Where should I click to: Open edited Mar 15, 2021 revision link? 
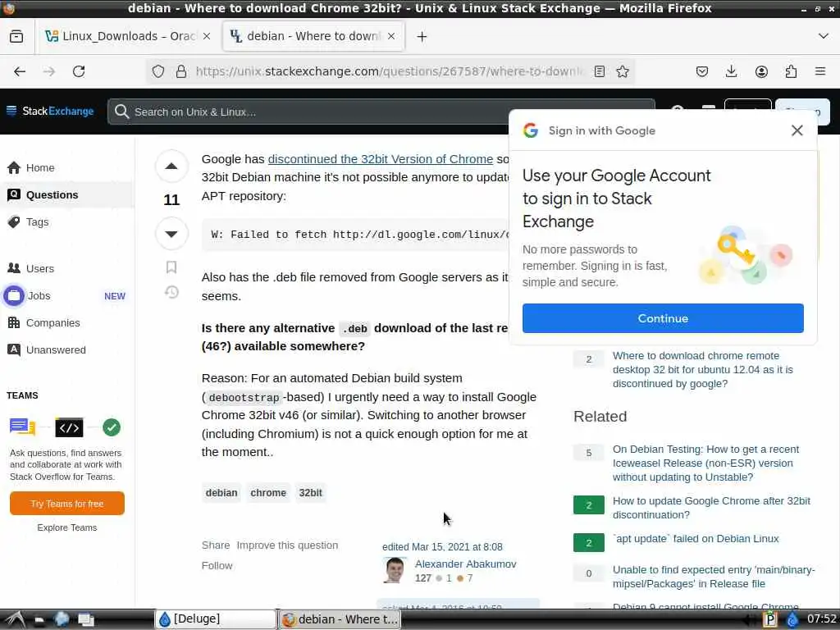(442, 547)
